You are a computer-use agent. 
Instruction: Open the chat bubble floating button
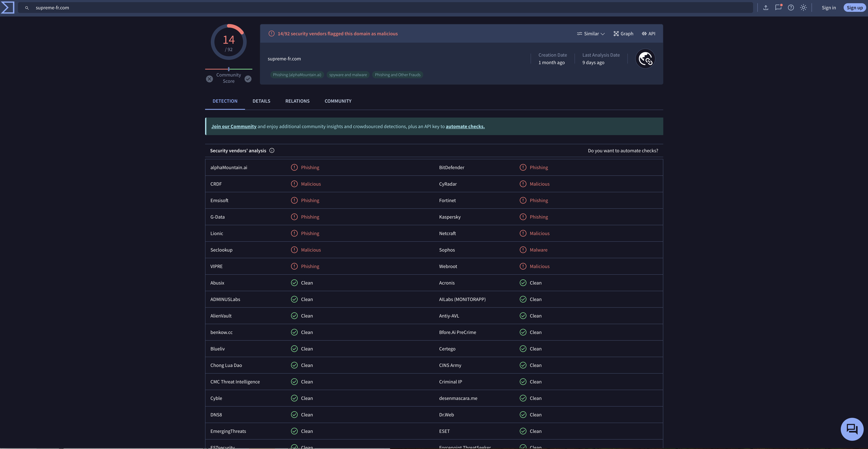[x=852, y=429]
